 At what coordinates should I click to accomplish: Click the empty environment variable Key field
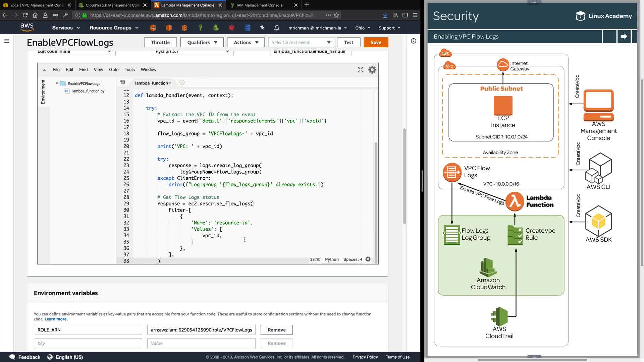pyautogui.click(x=88, y=343)
